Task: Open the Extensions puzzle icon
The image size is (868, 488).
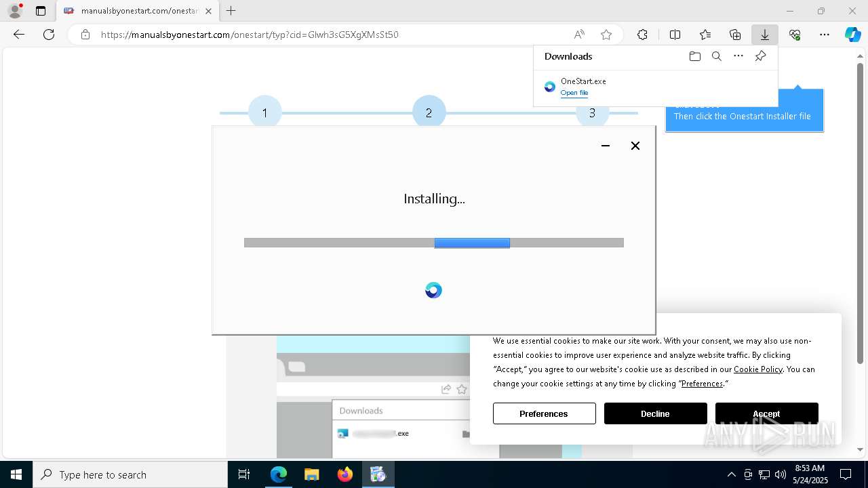Action: tap(642, 35)
